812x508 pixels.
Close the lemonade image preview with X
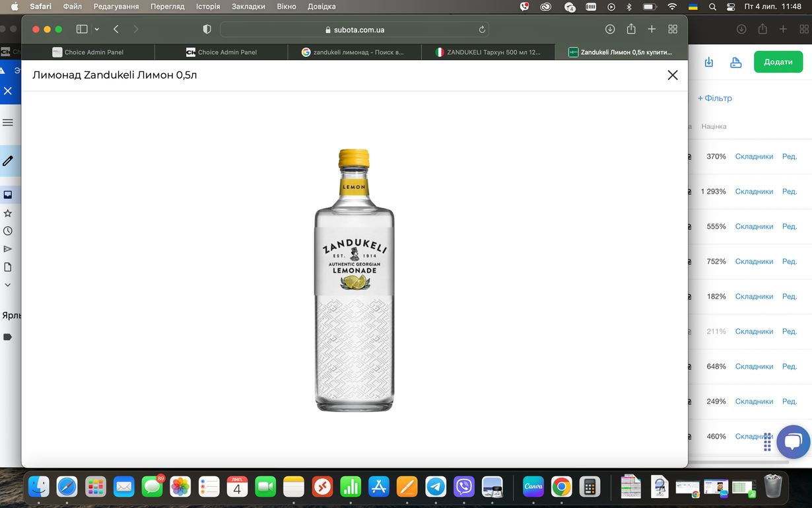[673, 75]
